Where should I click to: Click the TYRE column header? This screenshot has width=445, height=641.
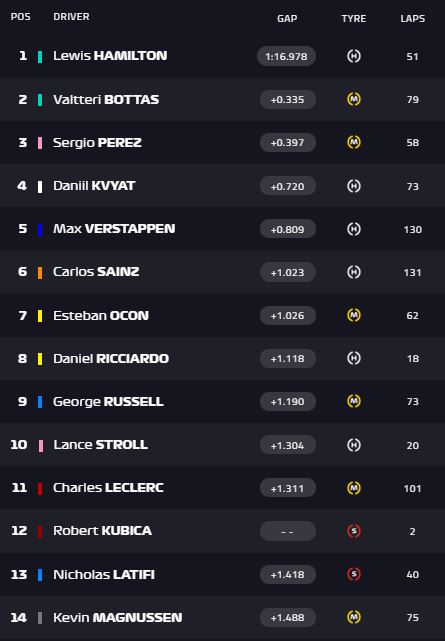pyautogui.click(x=354, y=18)
